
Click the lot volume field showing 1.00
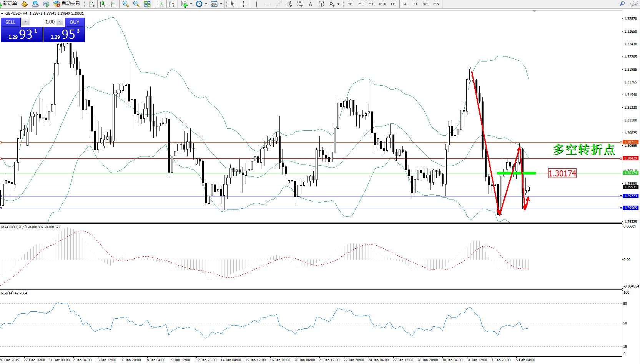coord(43,22)
